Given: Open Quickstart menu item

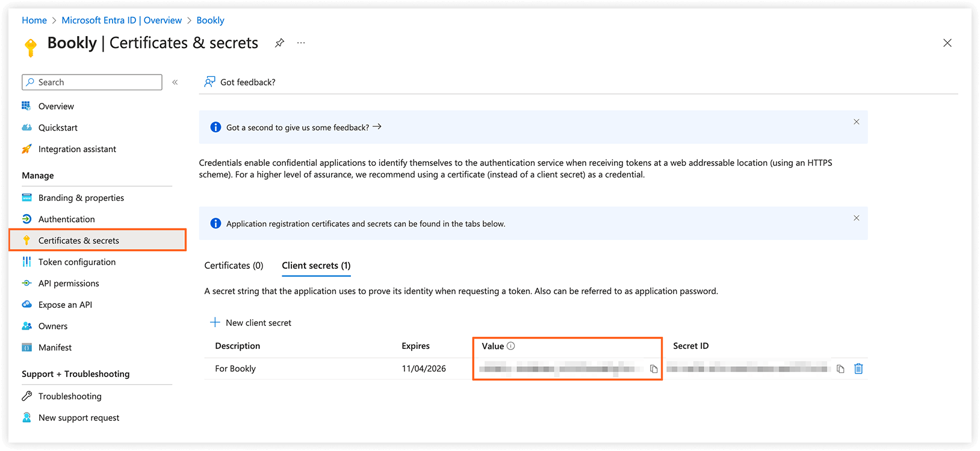Looking at the screenshot, I should (58, 128).
